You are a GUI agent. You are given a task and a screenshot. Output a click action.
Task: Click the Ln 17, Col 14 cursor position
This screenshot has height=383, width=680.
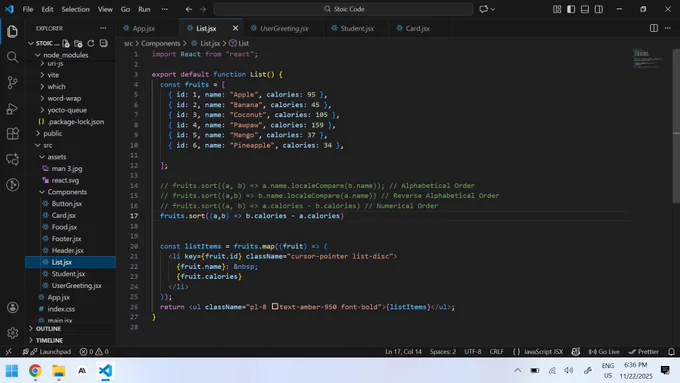403,352
